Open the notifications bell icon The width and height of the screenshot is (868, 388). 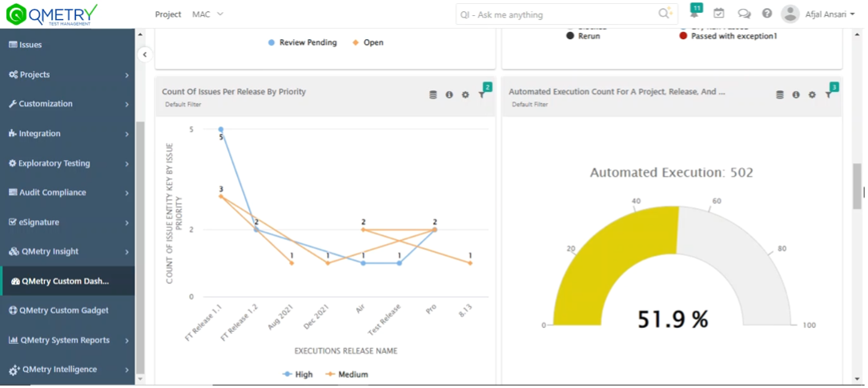coord(695,14)
